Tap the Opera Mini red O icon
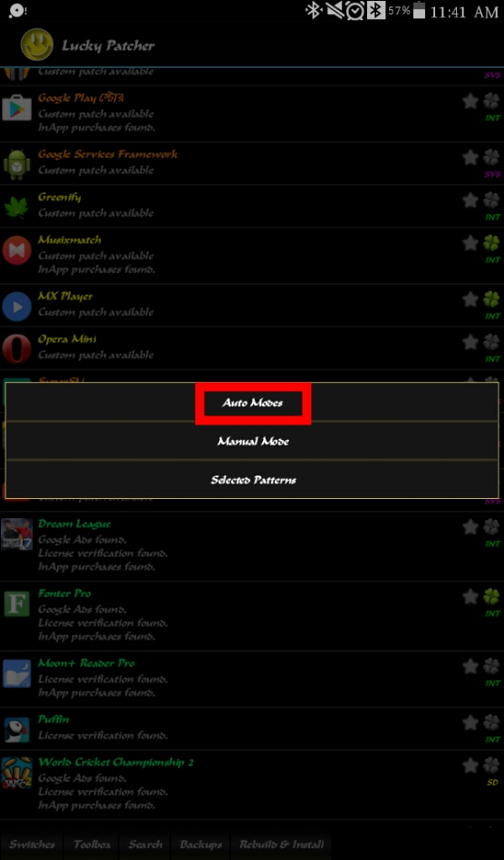504x860 pixels. (16, 349)
